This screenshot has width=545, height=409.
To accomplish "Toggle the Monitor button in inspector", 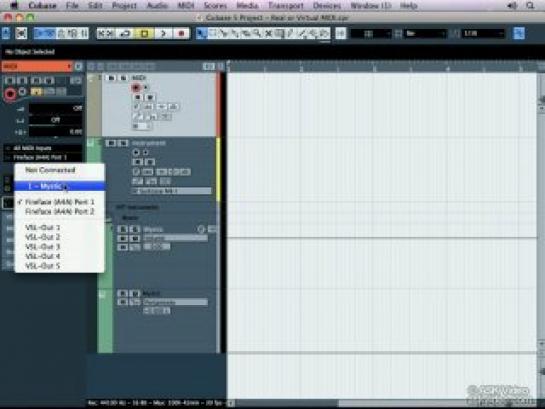I will pyautogui.click(x=23, y=92).
